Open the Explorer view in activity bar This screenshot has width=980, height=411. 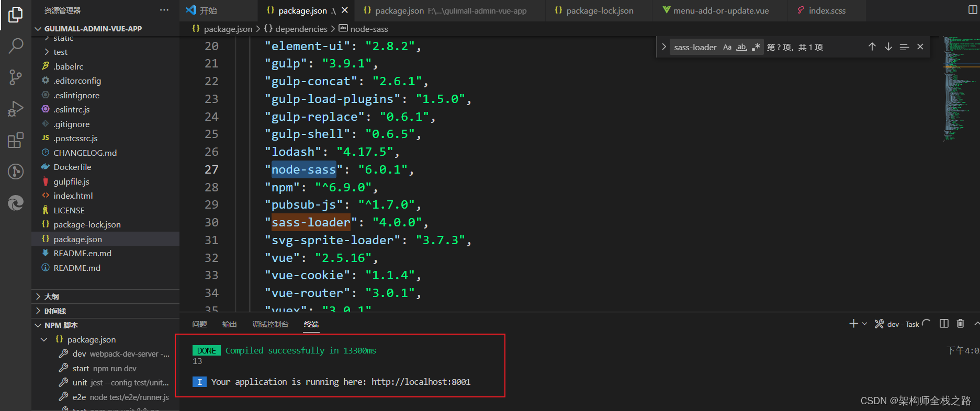pos(16,15)
